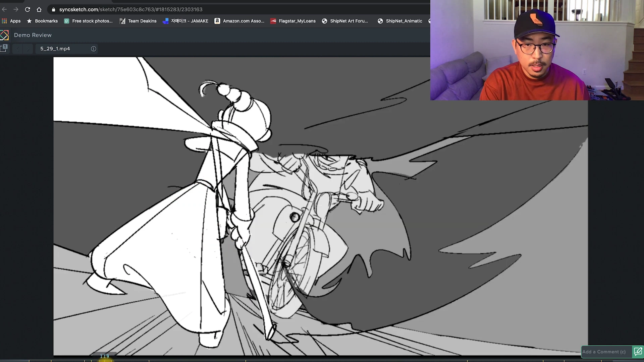
Task: Open Amazon.com Associates bookmark
Action: pos(239,21)
